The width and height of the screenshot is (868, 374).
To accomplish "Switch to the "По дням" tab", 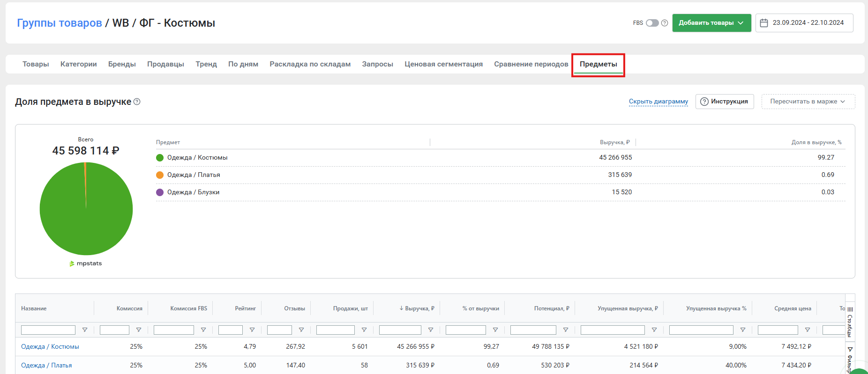I will click(x=243, y=64).
